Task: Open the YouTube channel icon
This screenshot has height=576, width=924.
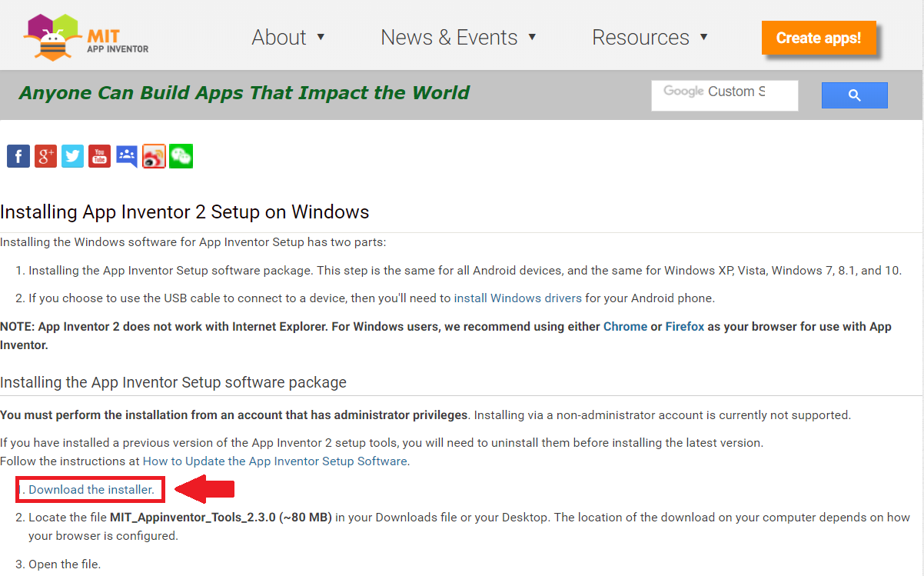Action: (x=99, y=156)
